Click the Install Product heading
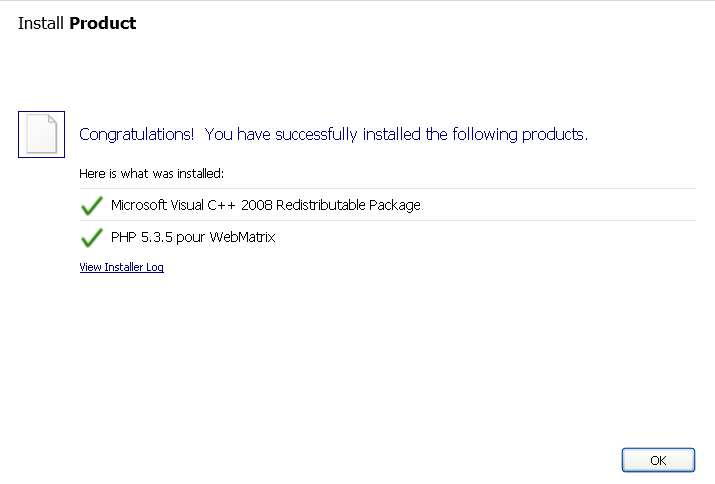 [77, 23]
